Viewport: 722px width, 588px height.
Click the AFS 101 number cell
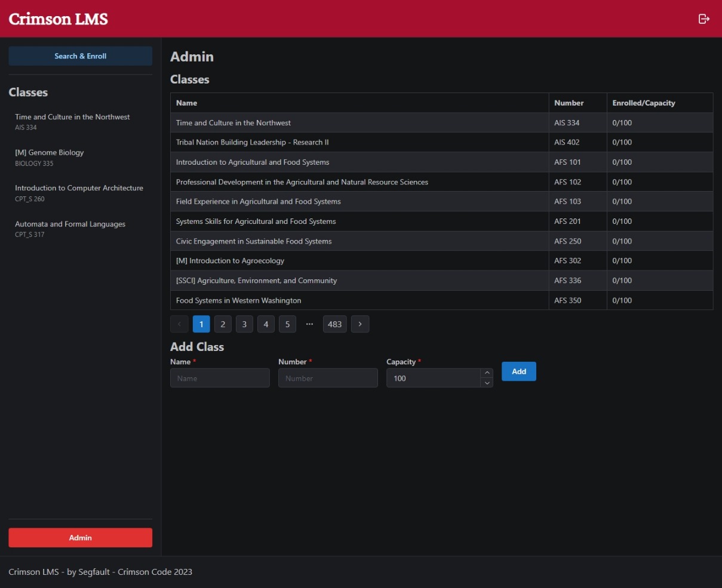click(x=577, y=162)
